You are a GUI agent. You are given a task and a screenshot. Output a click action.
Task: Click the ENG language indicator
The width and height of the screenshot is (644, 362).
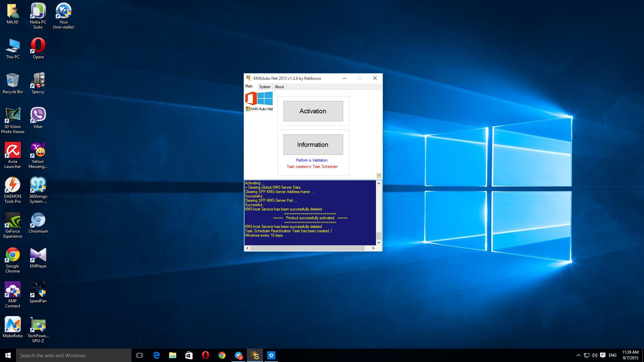[x=612, y=355]
